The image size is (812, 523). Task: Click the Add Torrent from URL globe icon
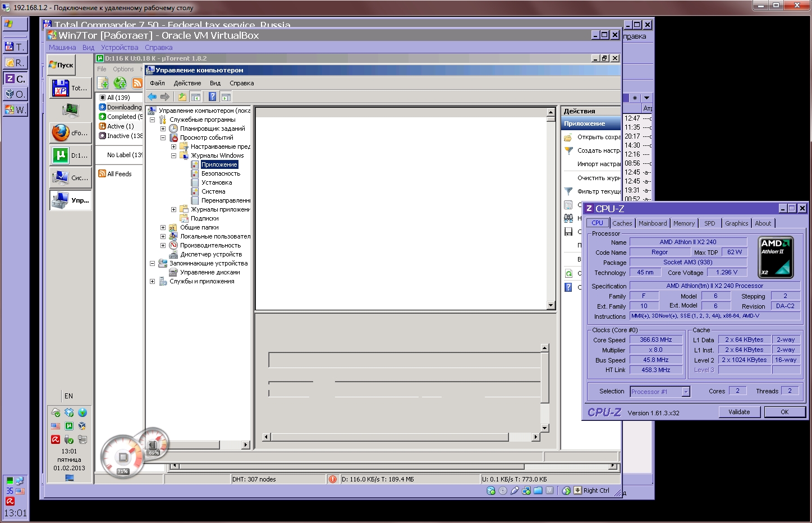coord(120,83)
